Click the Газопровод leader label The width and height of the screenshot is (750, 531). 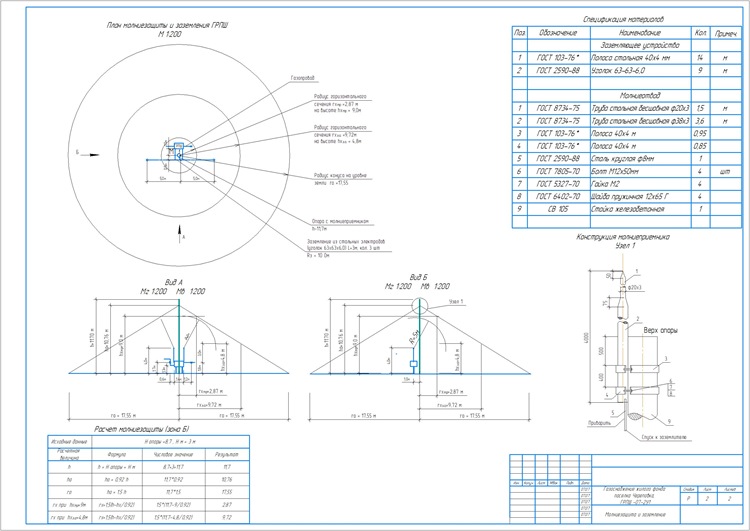pos(302,78)
